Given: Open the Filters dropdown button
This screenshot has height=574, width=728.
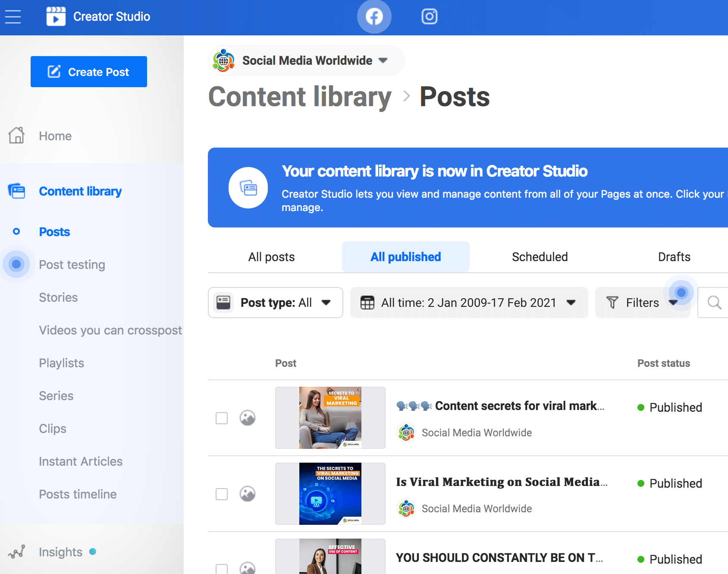Looking at the screenshot, I should (643, 303).
